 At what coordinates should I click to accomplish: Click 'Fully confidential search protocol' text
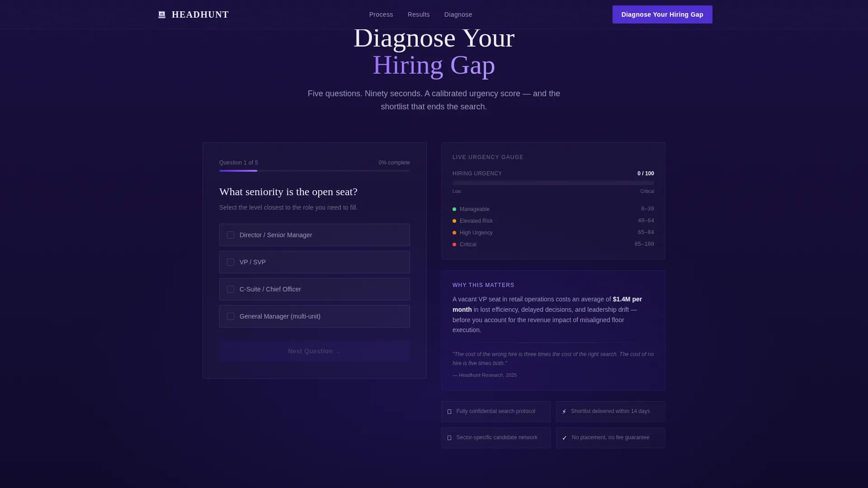tap(495, 411)
